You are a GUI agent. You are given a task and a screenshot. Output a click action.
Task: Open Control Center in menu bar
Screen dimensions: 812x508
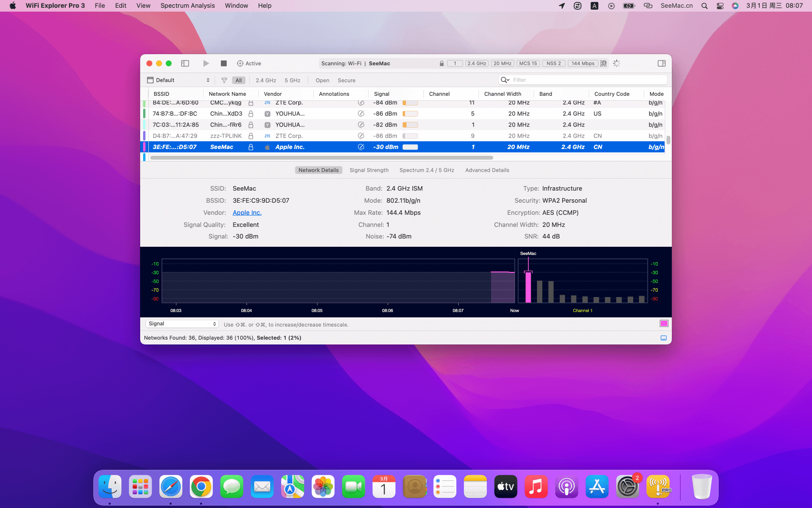point(720,6)
